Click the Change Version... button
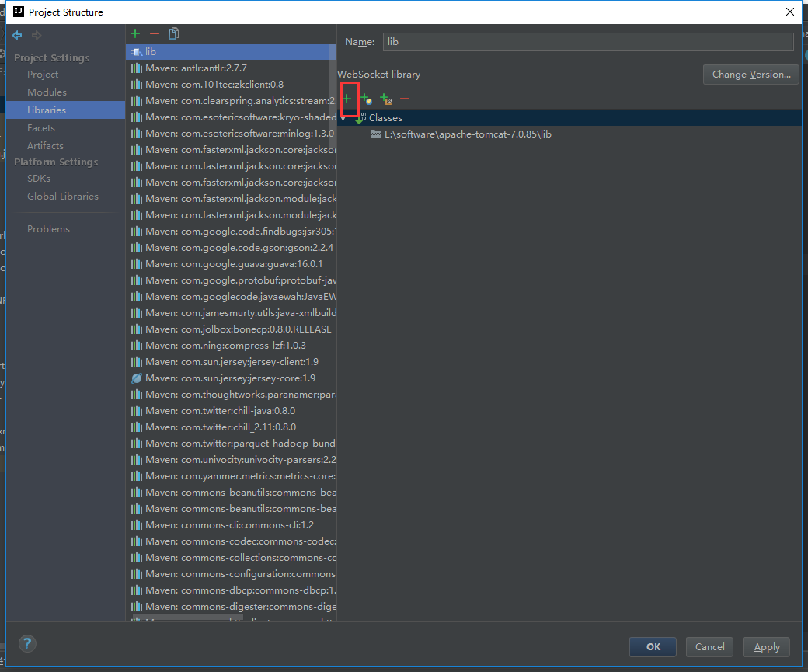 (751, 75)
